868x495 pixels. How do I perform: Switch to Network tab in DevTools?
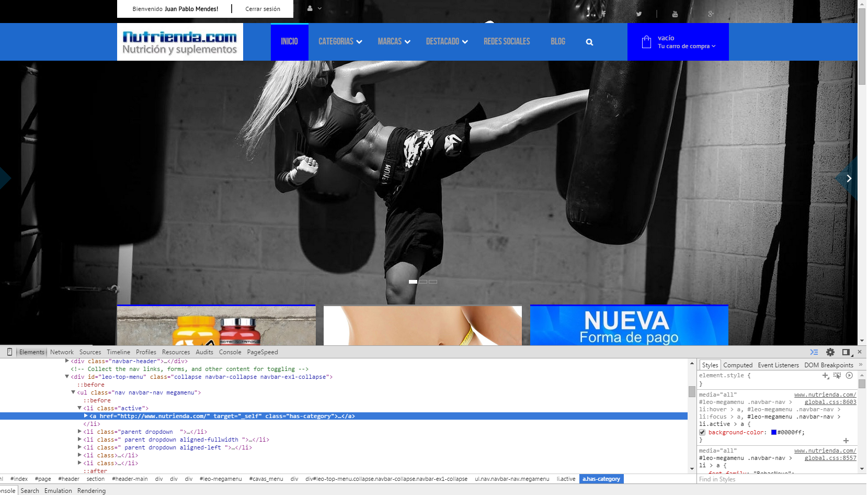62,352
